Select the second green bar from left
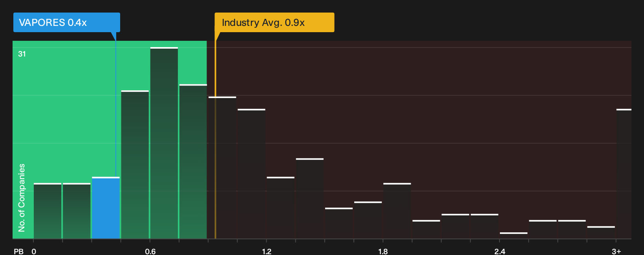 pyautogui.click(x=77, y=211)
